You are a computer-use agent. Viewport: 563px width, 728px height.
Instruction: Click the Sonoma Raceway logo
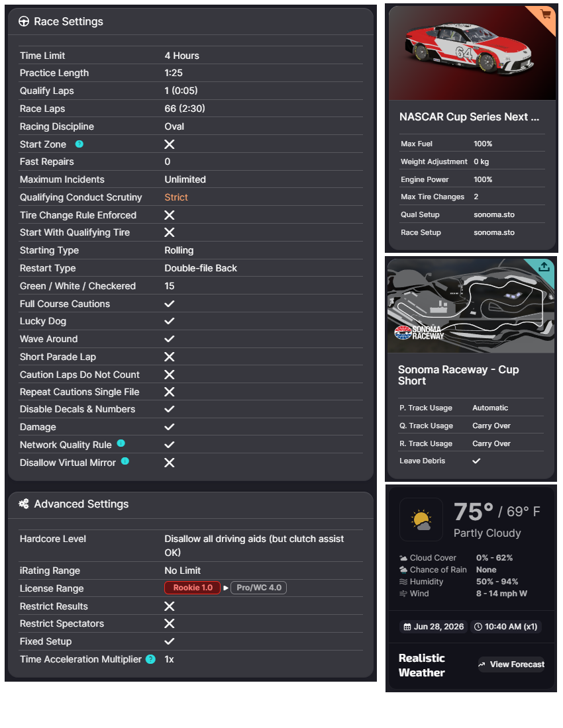pos(419,332)
